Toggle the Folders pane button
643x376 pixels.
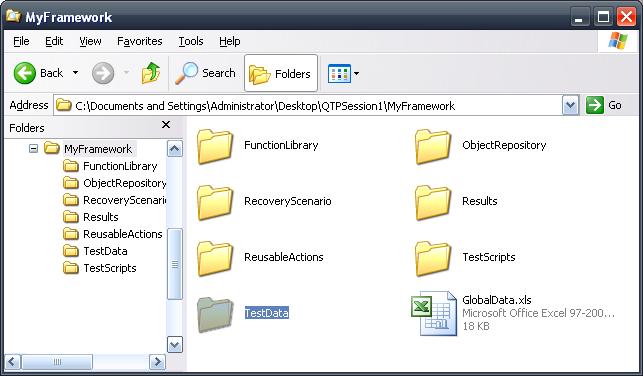click(281, 73)
